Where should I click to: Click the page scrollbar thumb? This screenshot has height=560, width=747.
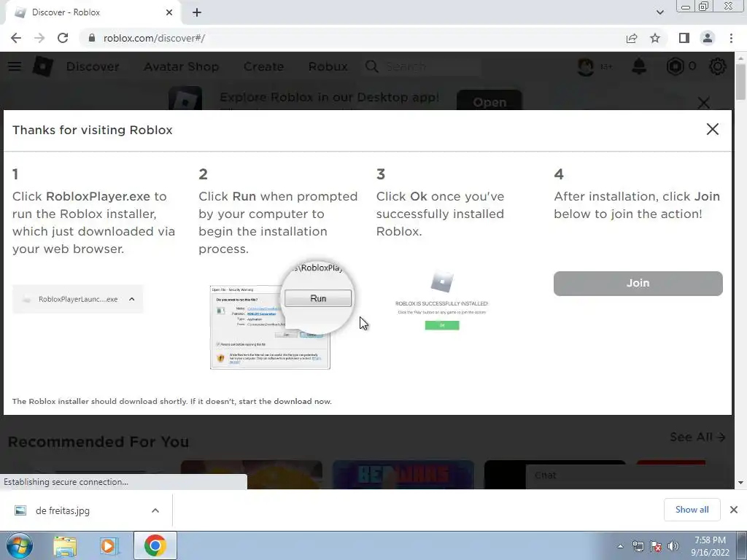pyautogui.click(x=741, y=81)
